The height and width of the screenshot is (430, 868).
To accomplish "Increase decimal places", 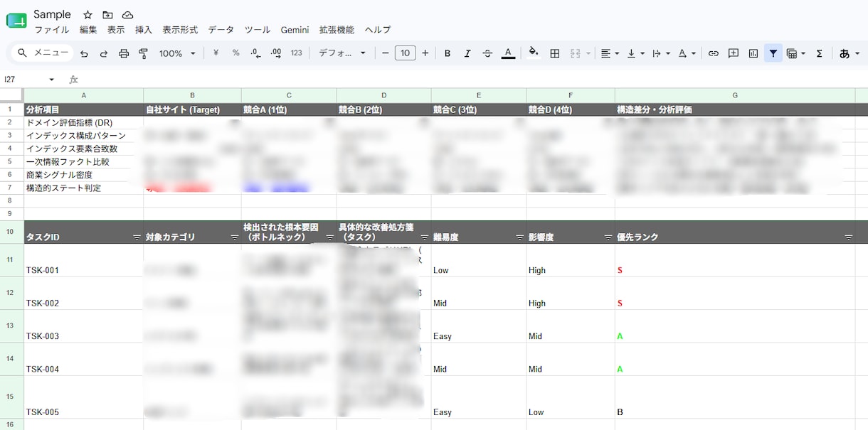I will coord(276,53).
